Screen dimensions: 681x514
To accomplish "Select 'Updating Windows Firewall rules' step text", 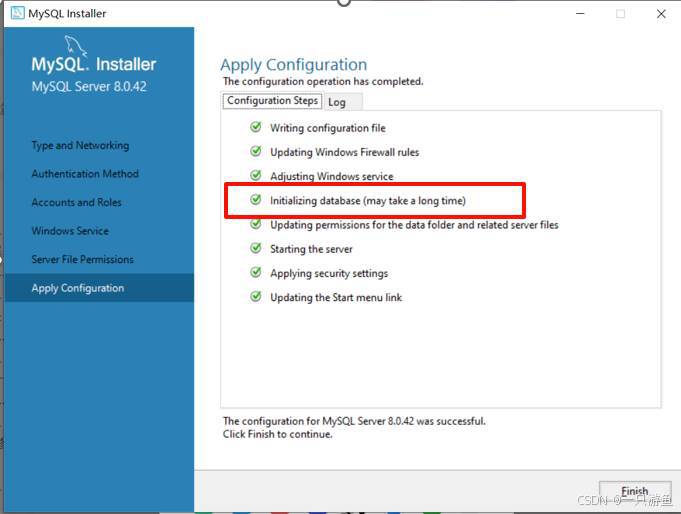I will [x=344, y=153].
